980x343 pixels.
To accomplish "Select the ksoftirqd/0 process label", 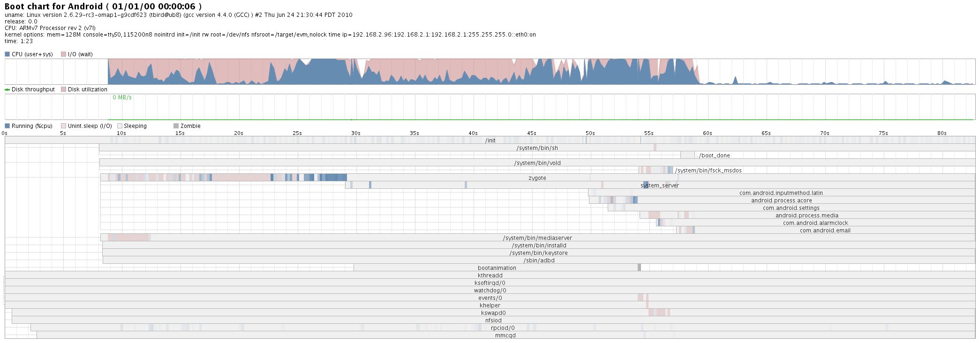I will point(490,283).
